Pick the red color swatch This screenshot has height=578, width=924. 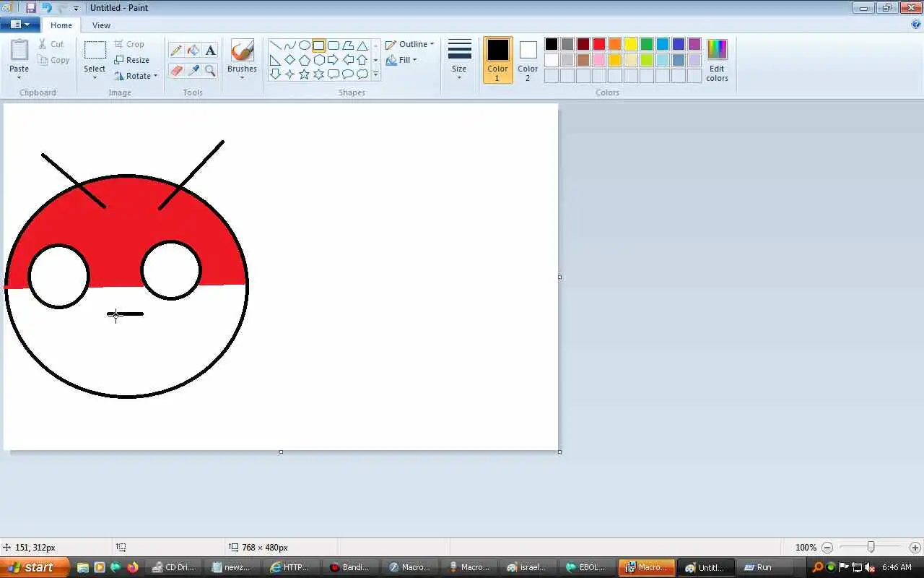[x=599, y=44]
